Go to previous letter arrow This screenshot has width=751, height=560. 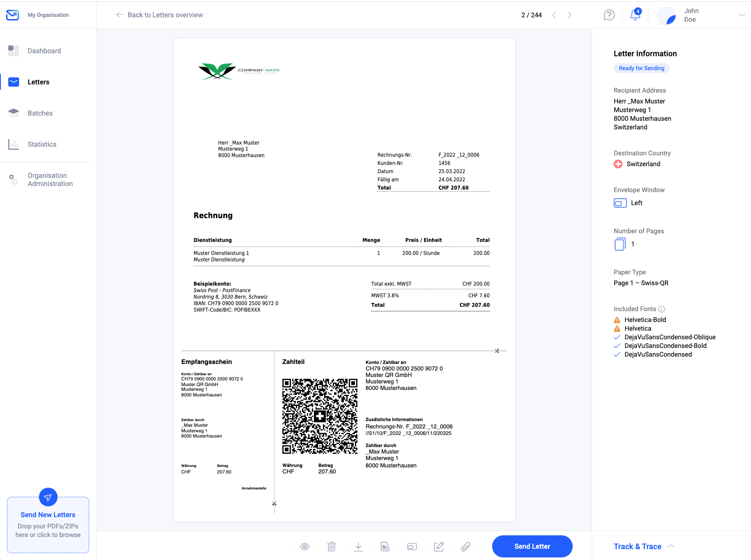(554, 15)
